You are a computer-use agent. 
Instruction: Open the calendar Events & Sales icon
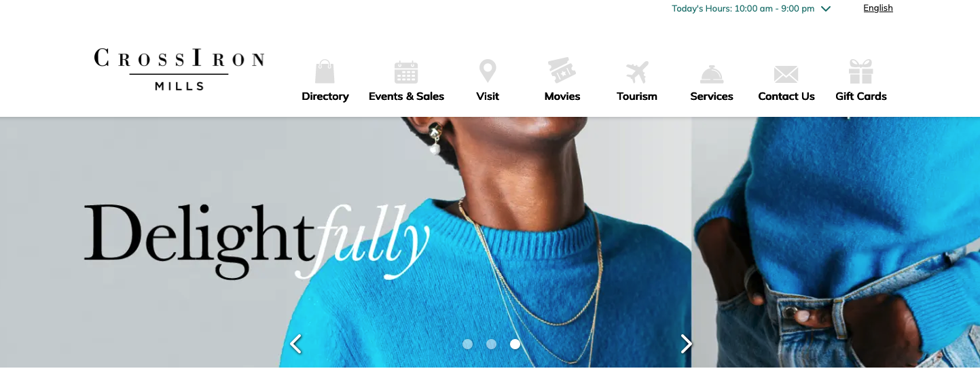click(406, 72)
